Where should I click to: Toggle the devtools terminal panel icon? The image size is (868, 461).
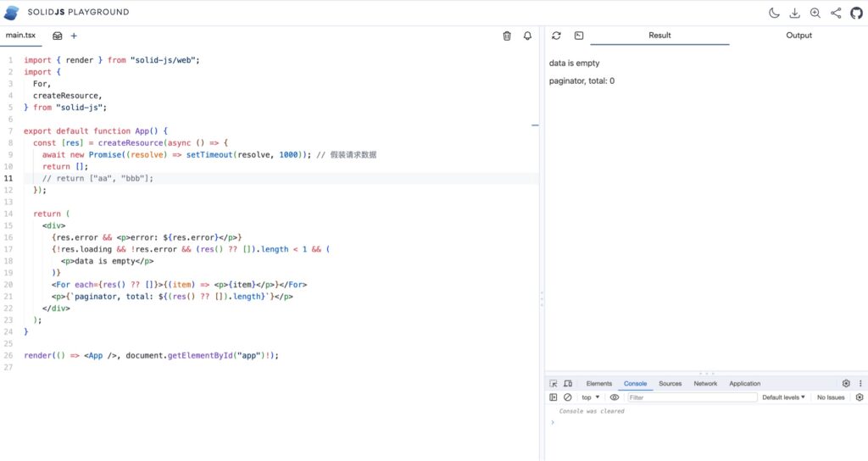[579, 36]
